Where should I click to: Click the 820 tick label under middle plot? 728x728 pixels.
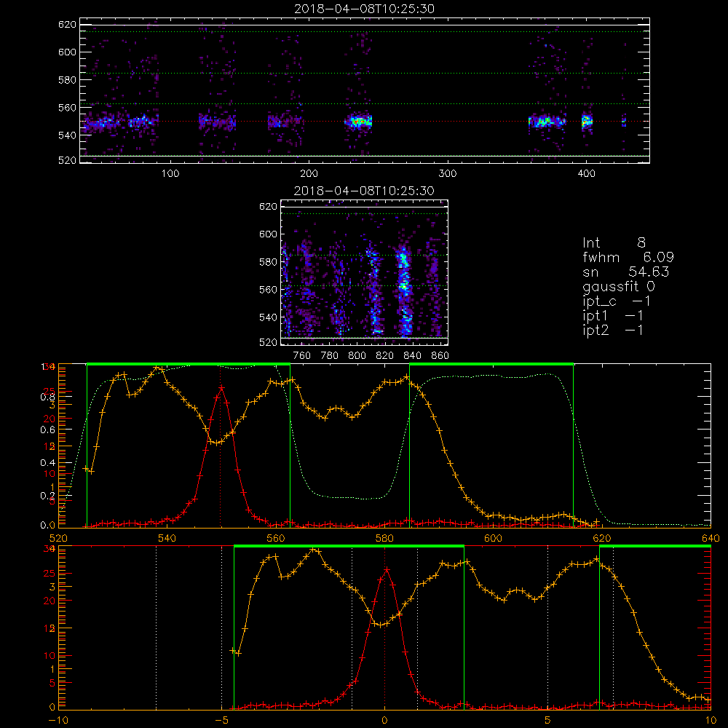pos(385,356)
